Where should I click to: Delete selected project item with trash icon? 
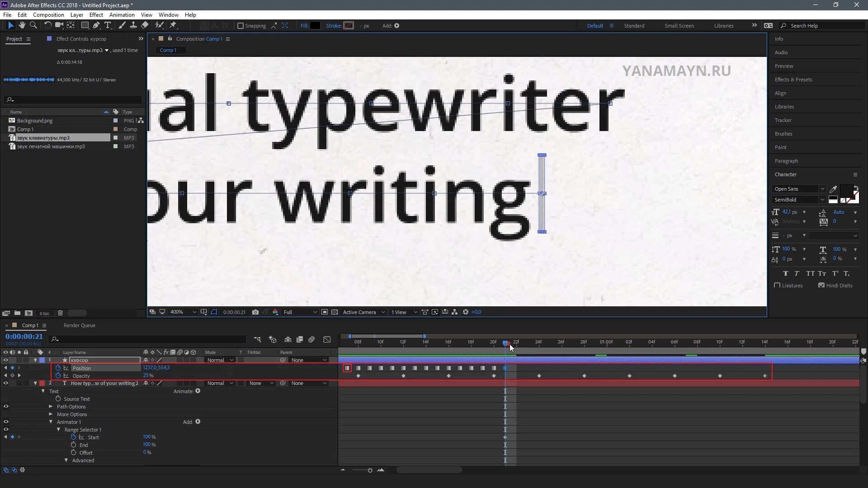coord(60,313)
